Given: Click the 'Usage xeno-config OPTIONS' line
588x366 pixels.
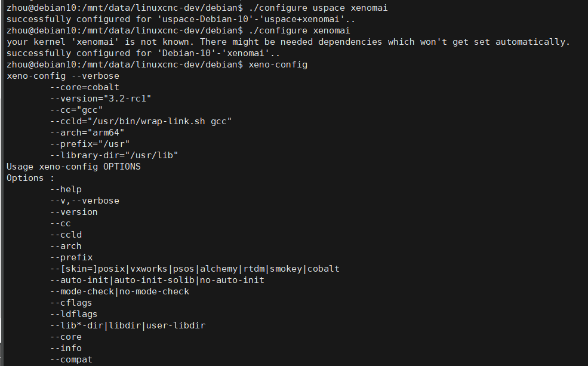Looking at the screenshot, I should tap(73, 167).
